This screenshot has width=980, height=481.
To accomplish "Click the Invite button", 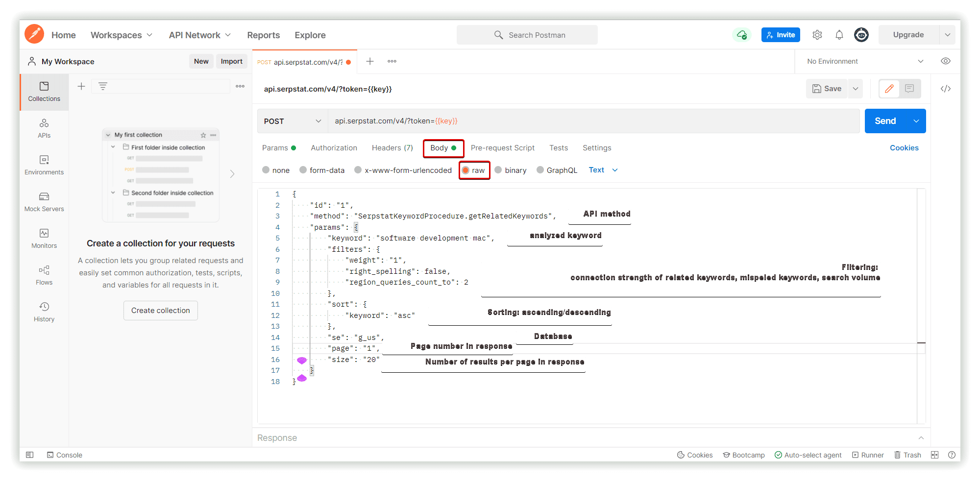I will [x=781, y=35].
